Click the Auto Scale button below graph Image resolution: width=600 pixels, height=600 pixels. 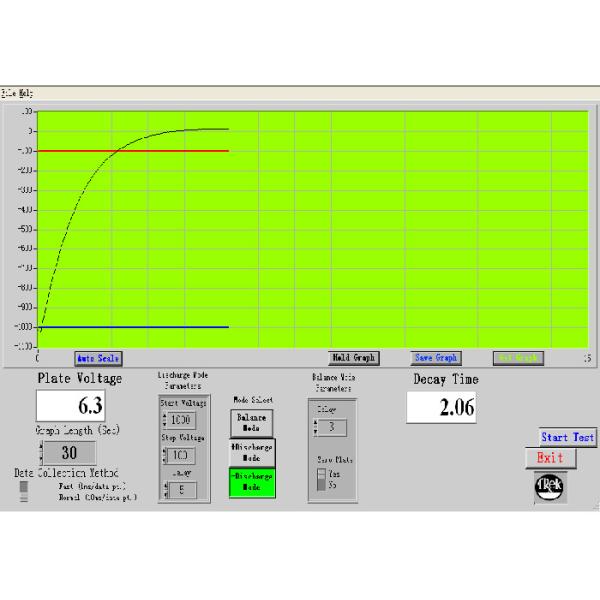pos(97,358)
